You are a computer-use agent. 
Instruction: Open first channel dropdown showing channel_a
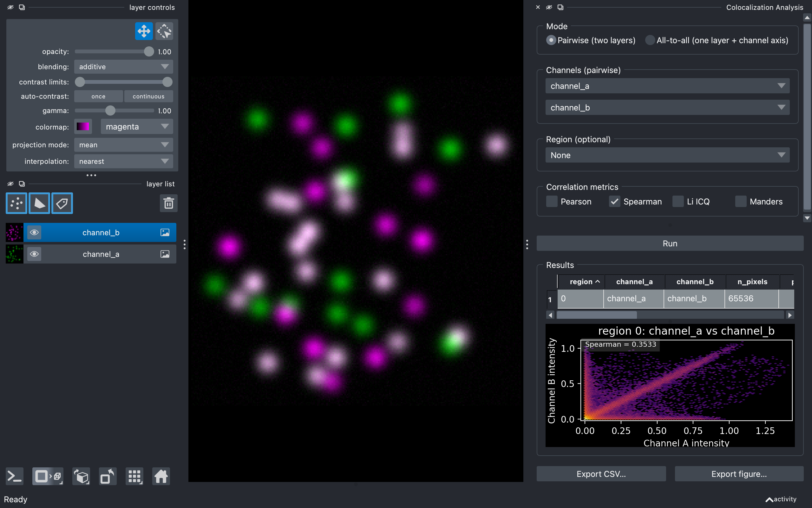(667, 86)
